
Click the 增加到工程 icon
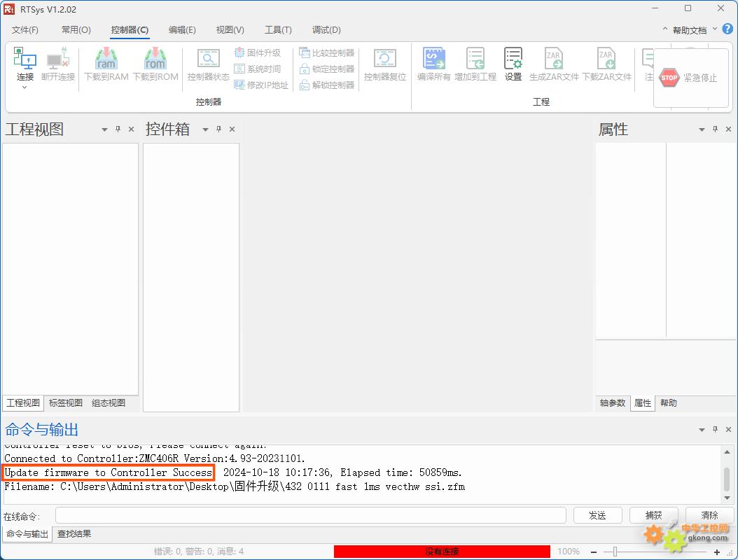[x=475, y=58]
